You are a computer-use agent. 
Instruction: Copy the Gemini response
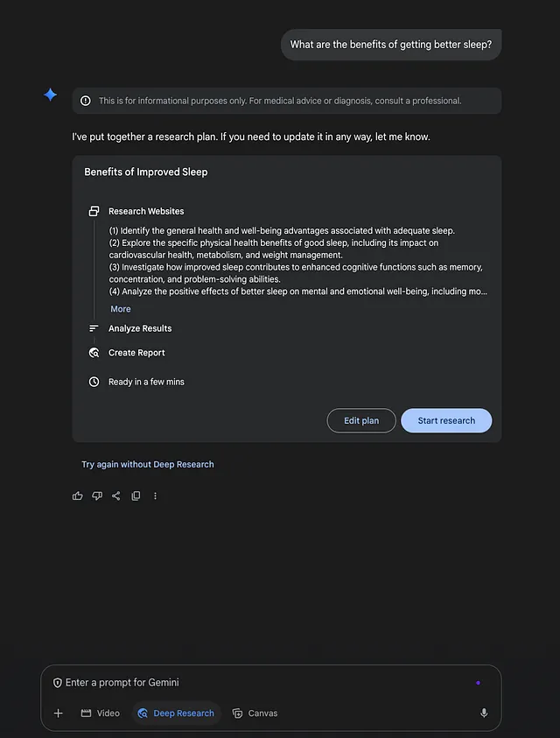136,496
